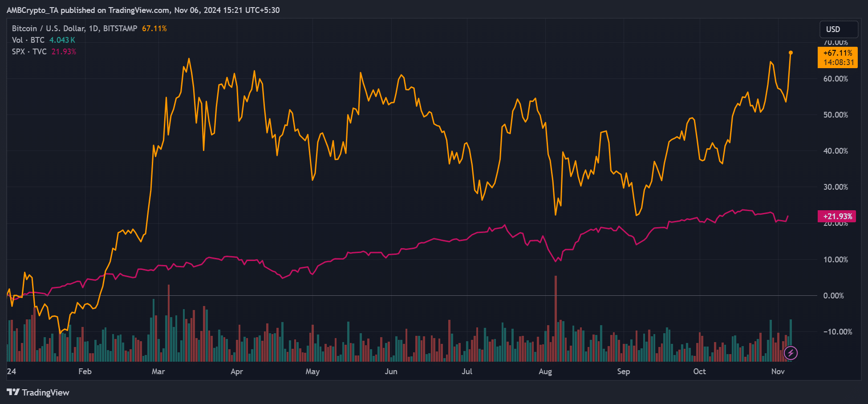Click the 40.00% scale label
Screen dimensions: 868x404
click(836, 151)
